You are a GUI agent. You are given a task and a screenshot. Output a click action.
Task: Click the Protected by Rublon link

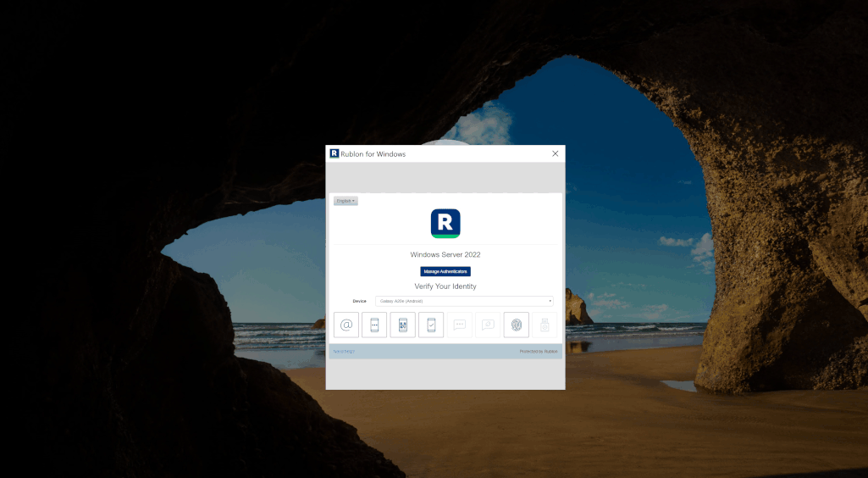[539, 351]
